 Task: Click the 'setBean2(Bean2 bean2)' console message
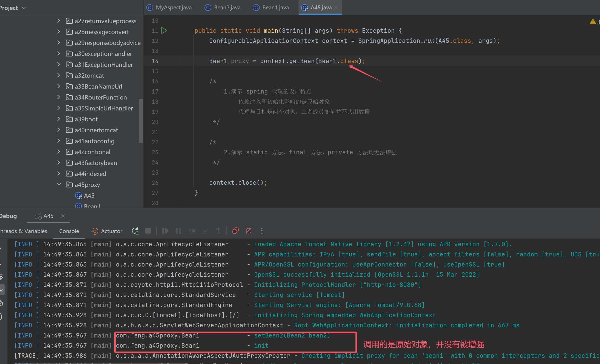292,335
